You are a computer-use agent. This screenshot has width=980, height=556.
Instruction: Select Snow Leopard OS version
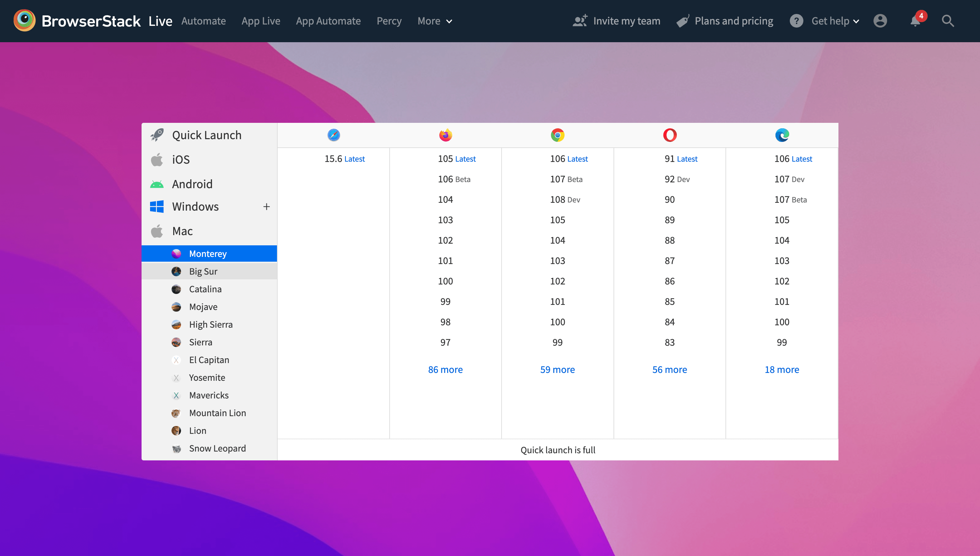217,448
